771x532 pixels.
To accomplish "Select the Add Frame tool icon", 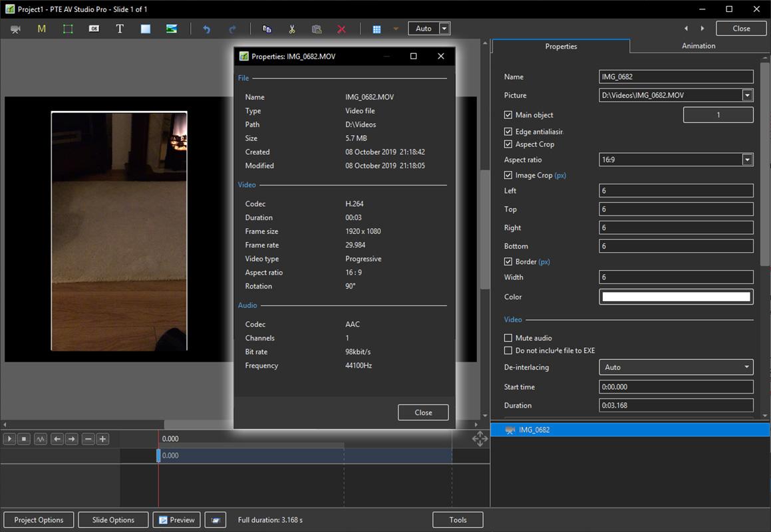I will tap(68, 29).
